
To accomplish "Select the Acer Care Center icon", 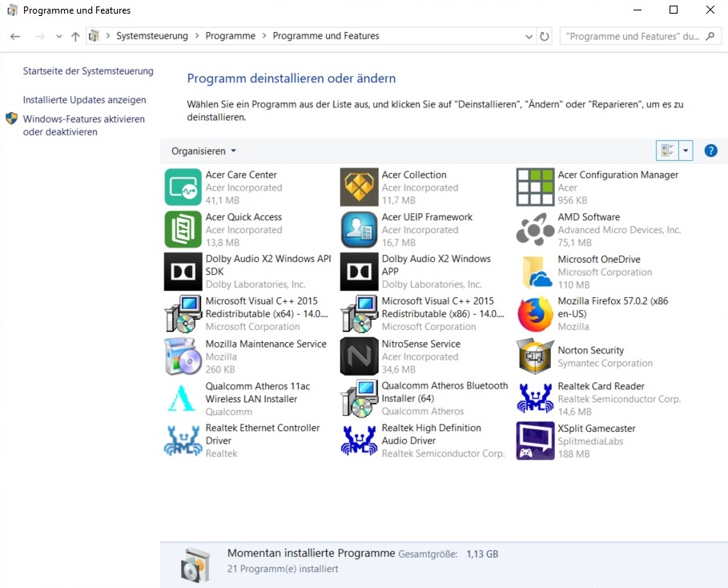I will pyautogui.click(x=183, y=187).
